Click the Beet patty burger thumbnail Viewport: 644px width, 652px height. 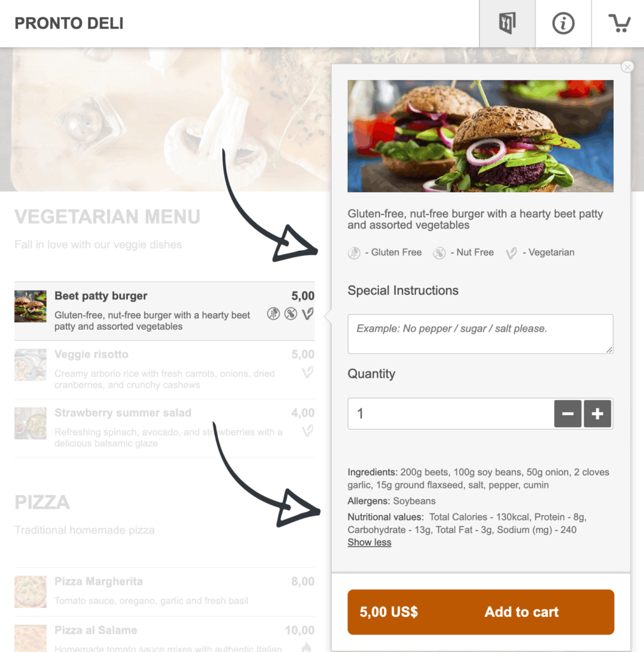click(31, 306)
